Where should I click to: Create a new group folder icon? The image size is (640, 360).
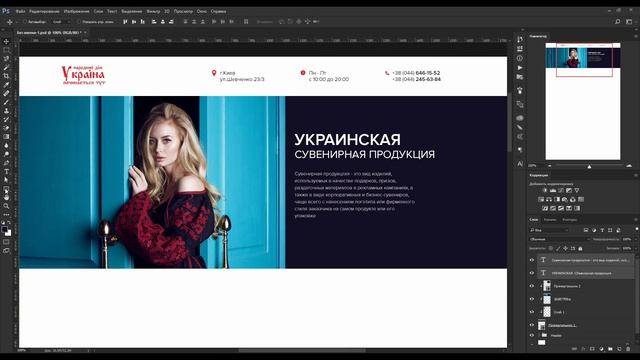coord(610,349)
